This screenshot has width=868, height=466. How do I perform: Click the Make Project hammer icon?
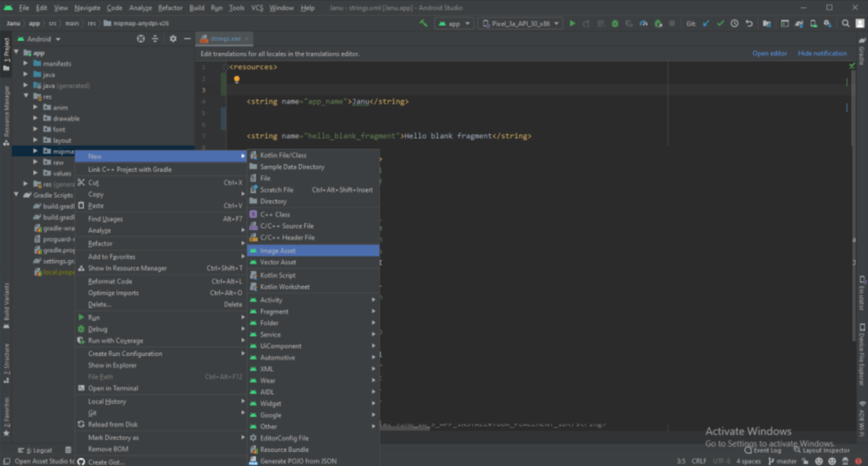pyautogui.click(x=424, y=24)
